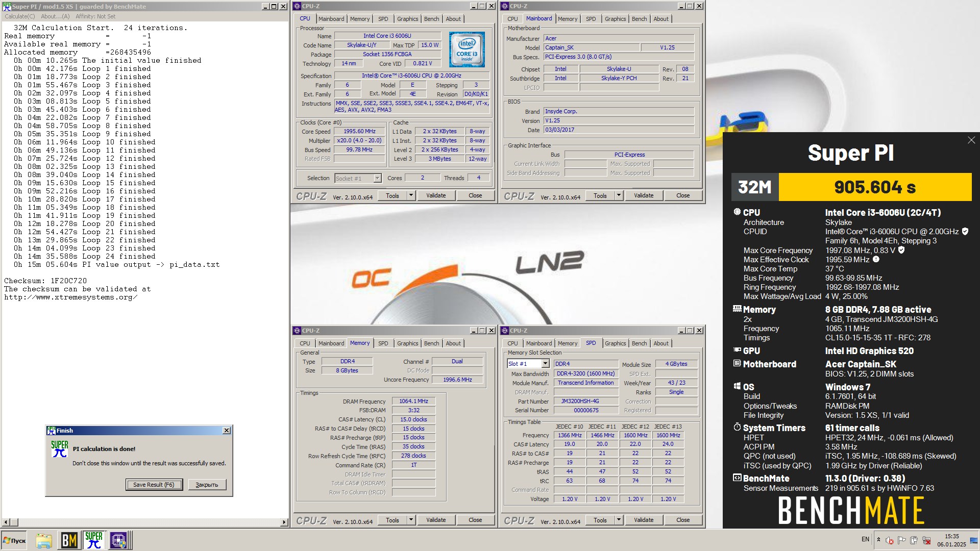This screenshot has height=551, width=980.
Task: Click the Core Speed value 1995.60 MHz
Action: (359, 131)
